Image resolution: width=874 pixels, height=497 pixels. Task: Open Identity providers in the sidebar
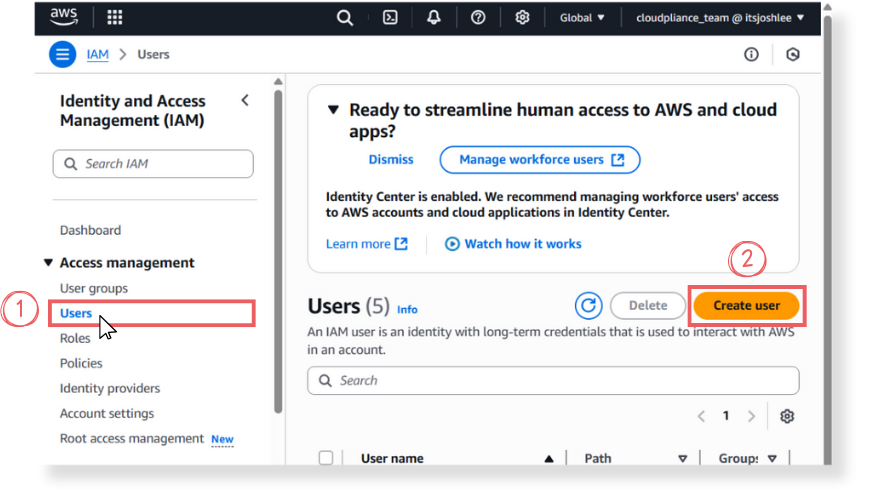(x=110, y=388)
